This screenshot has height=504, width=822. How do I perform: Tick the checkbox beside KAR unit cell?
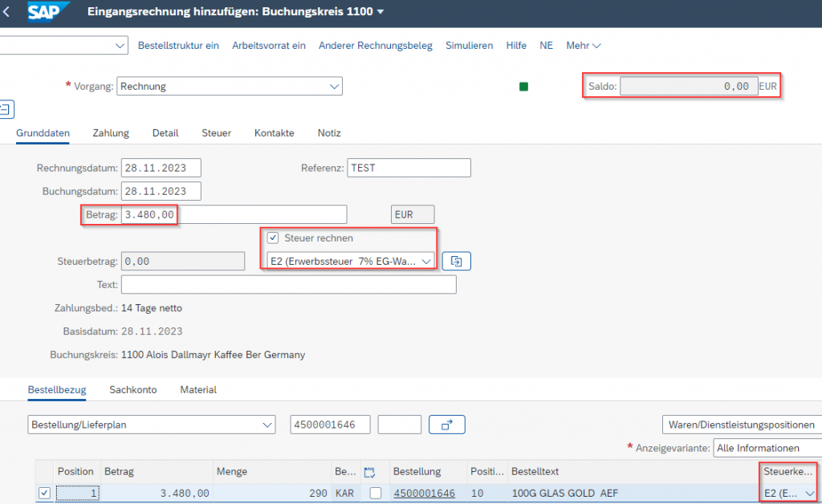pyautogui.click(x=375, y=494)
